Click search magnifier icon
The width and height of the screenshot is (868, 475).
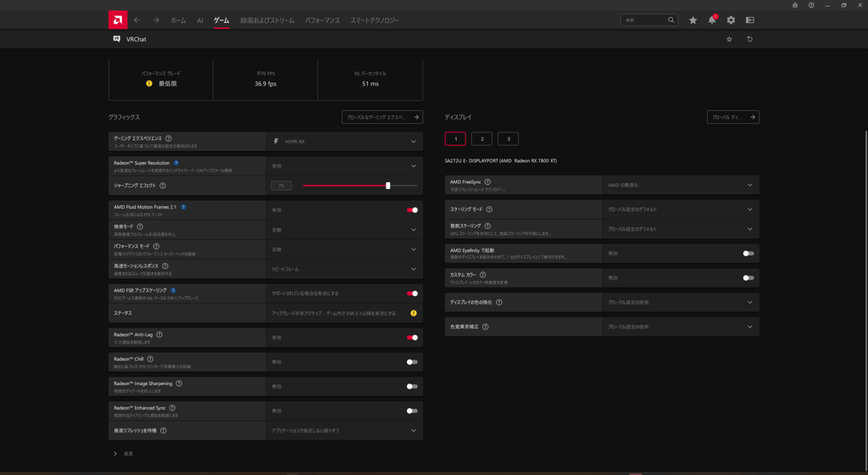(x=671, y=20)
